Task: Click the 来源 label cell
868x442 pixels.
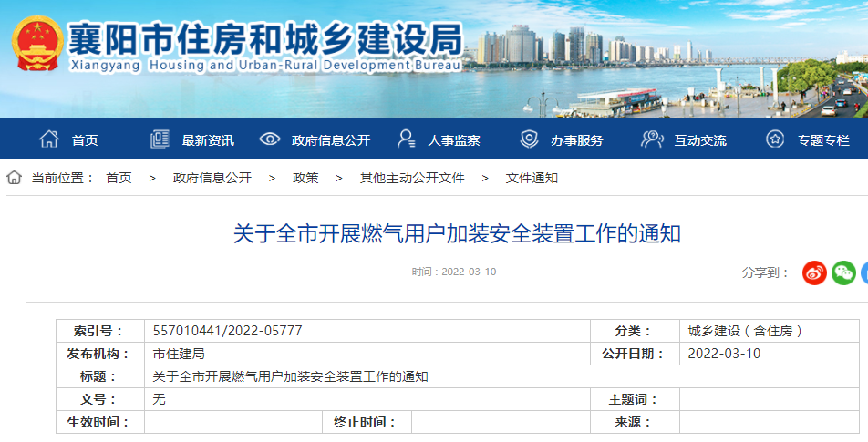Action: (635, 422)
